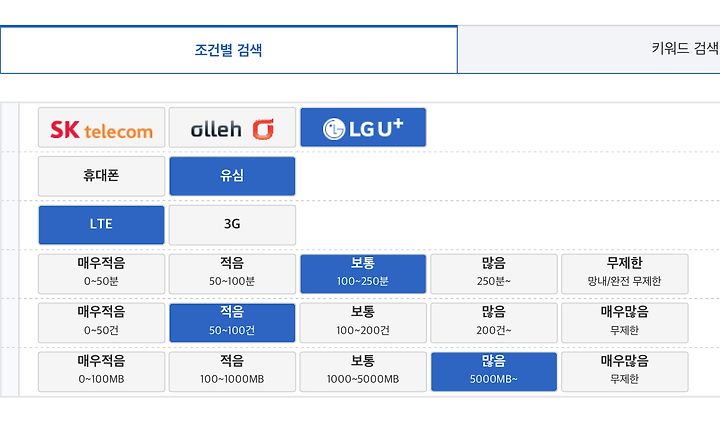Image resolution: width=720 pixels, height=431 pixels.
Task: Pick data usage 적음 100~1000MB
Action: tap(232, 372)
